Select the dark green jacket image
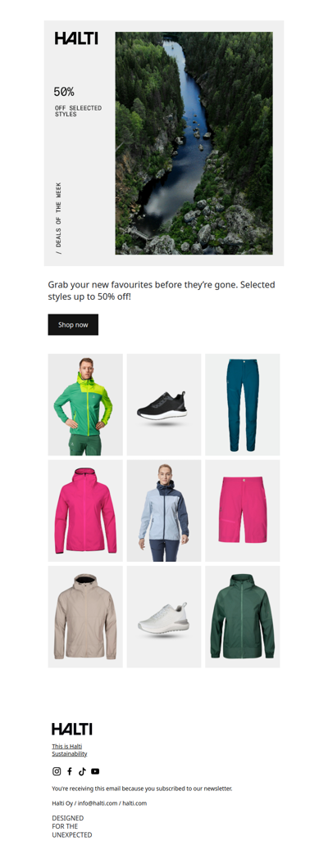 (243, 617)
